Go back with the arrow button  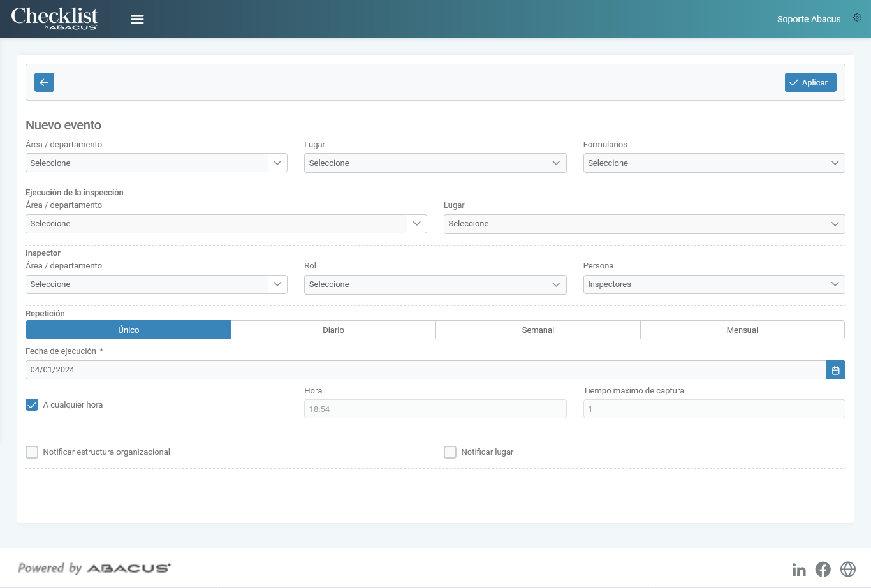pos(44,82)
